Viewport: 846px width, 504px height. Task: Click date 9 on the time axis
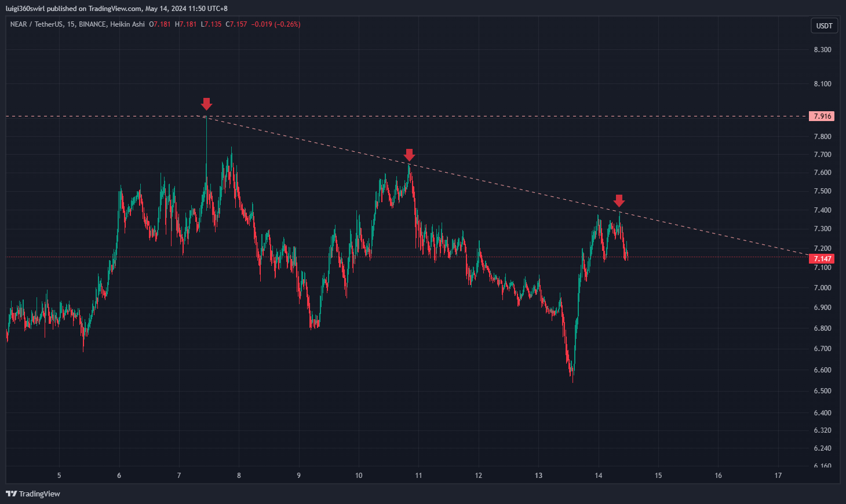pos(299,476)
